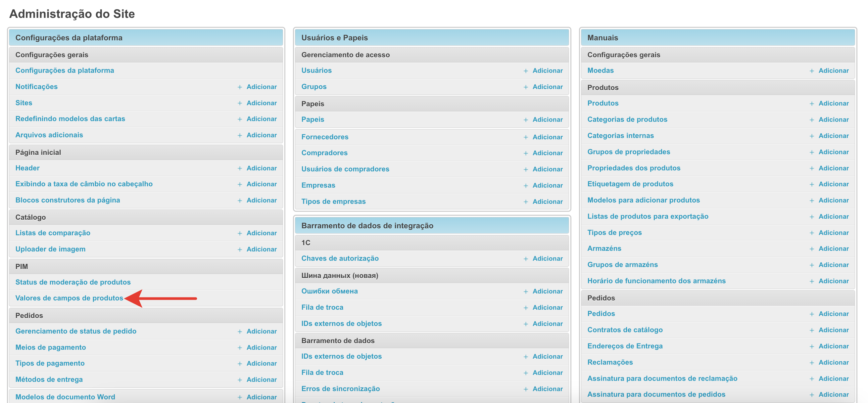The width and height of the screenshot is (868, 403).
Task: Add a new Notificações entry via Adicionar
Action: [x=262, y=87]
